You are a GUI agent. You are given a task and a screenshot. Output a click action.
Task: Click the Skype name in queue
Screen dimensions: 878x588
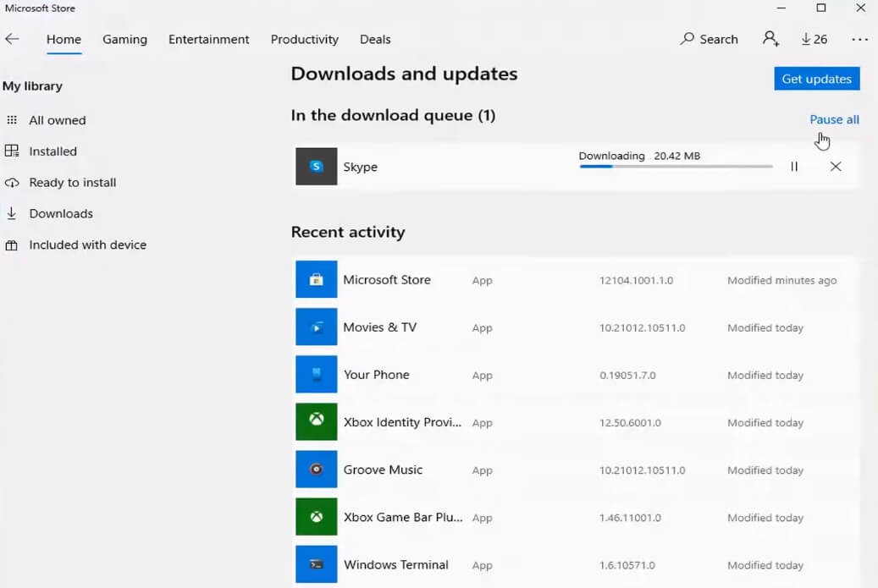click(360, 167)
